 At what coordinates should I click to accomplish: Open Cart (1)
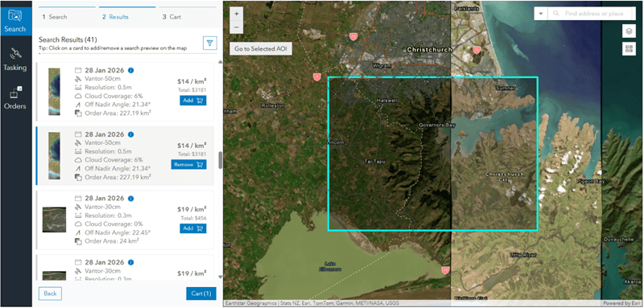(x=200, y=294)
